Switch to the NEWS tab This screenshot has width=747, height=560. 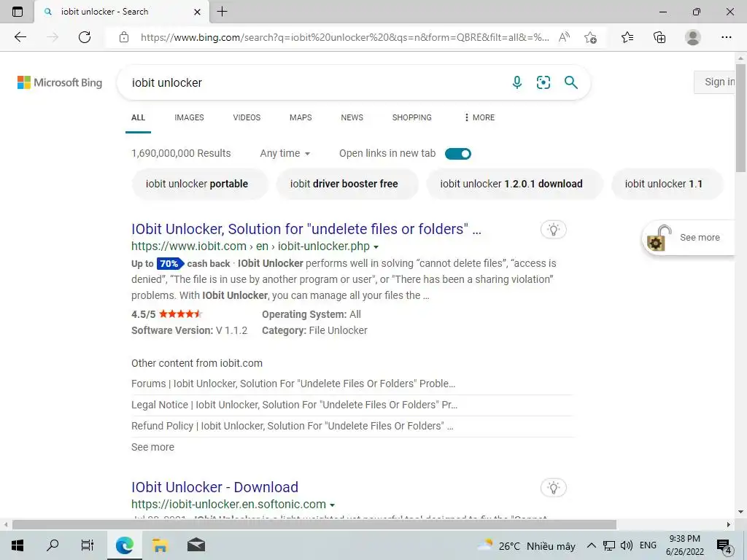(352, 117)
